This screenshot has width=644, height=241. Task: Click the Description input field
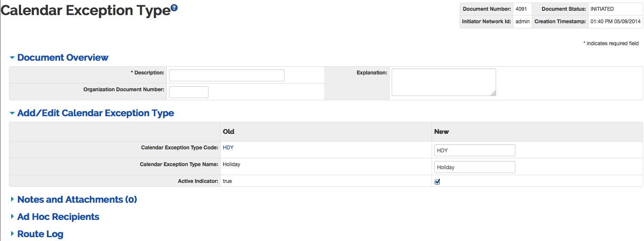tap(227, 75)
